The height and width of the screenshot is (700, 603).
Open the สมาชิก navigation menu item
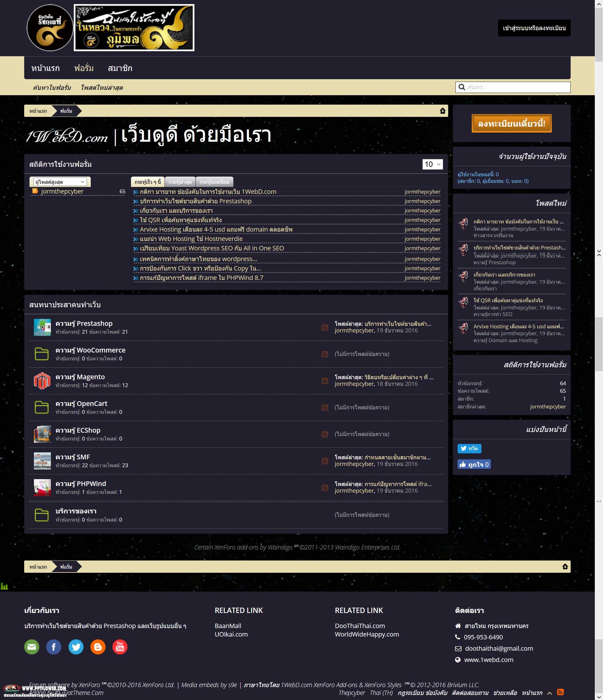[120, 68]
